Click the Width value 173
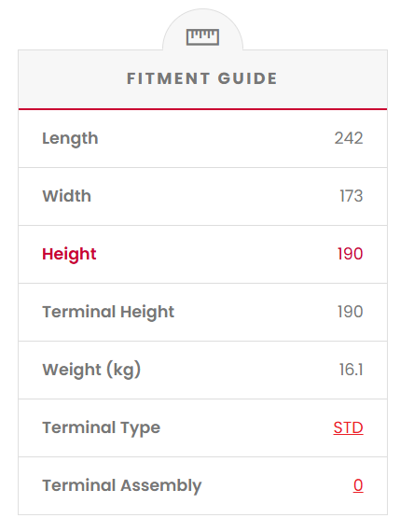This screenshot has height=532, width=400. (x=352, y=196)
